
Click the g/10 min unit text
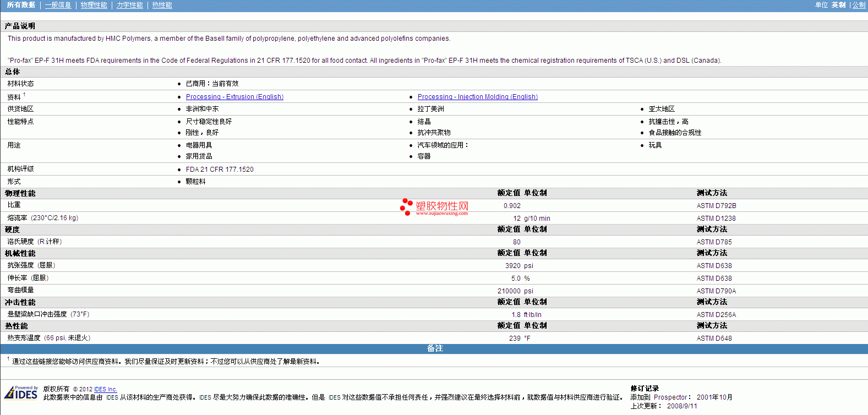537,219
